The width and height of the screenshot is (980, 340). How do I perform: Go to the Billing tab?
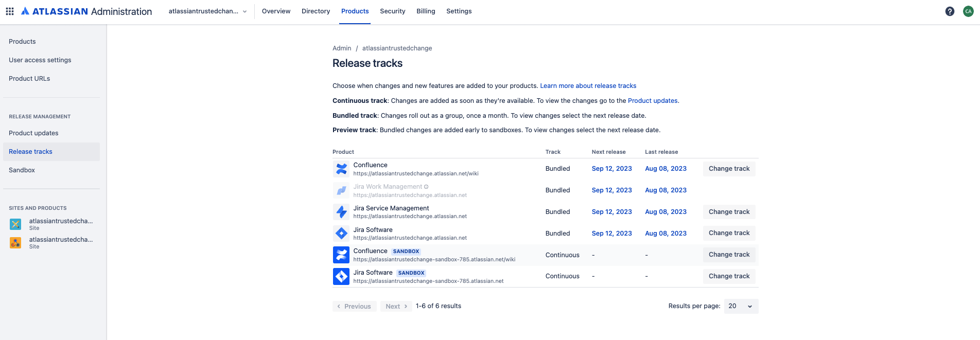[x=426, y=11]
